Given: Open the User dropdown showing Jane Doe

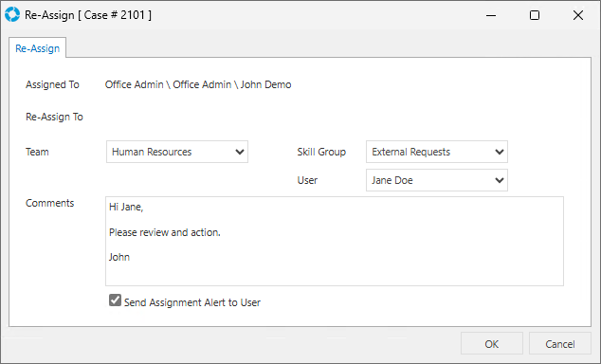Looking at the screenshot, I should pyautogui.click(x=437, y=180).
